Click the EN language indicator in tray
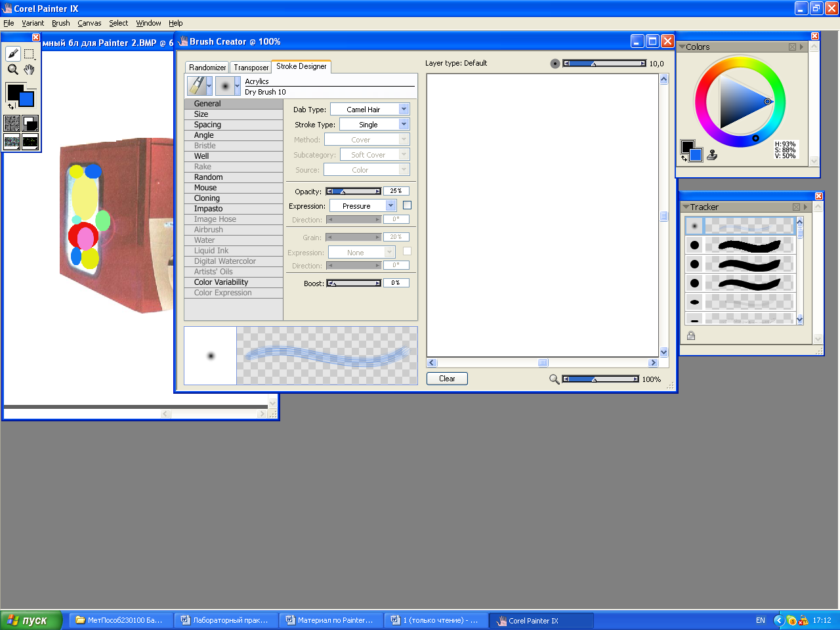This screenshot has height=630, width=840. click(761, 620)
